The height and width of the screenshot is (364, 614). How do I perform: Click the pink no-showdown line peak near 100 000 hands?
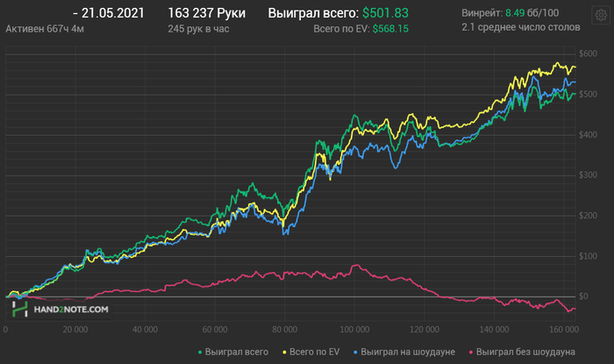(356, 266)
